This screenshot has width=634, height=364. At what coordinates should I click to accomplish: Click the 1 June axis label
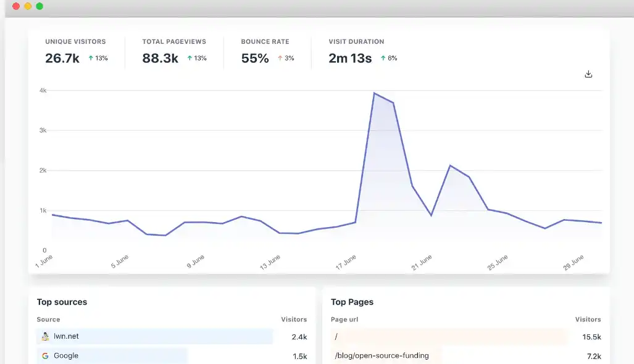pyautogui.click(x=44, y=262)
